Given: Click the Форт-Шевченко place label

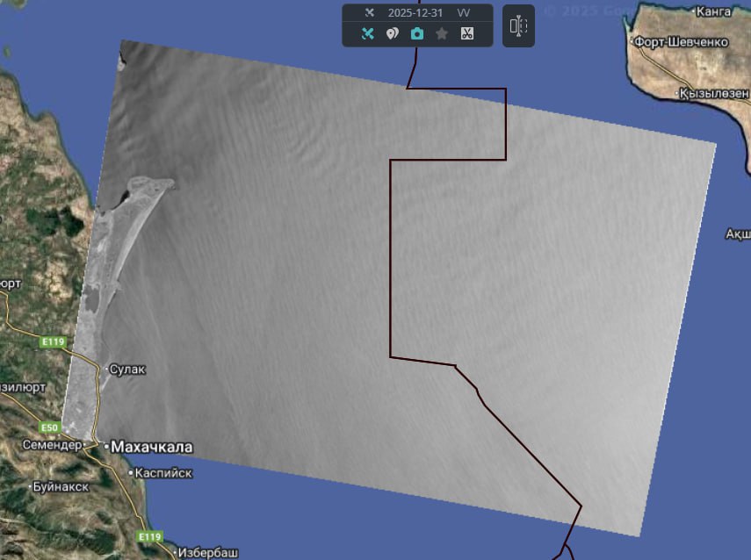Looking at the screenshot, I should tap(679, 42).
